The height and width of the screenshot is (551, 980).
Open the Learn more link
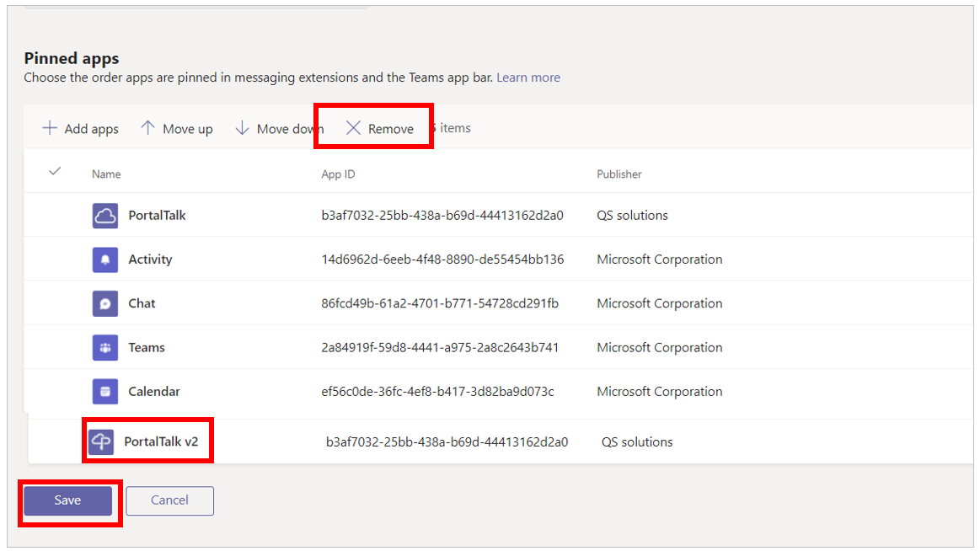coord(528,78)
